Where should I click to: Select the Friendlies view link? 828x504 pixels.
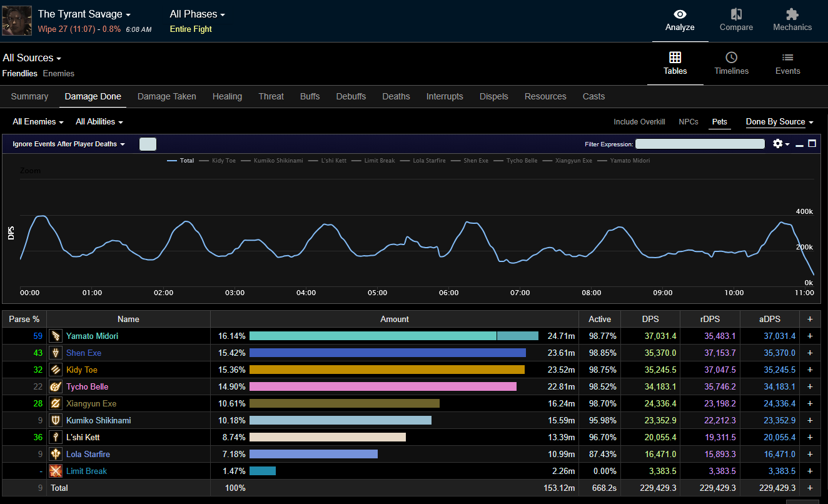[x=19, y=74]
